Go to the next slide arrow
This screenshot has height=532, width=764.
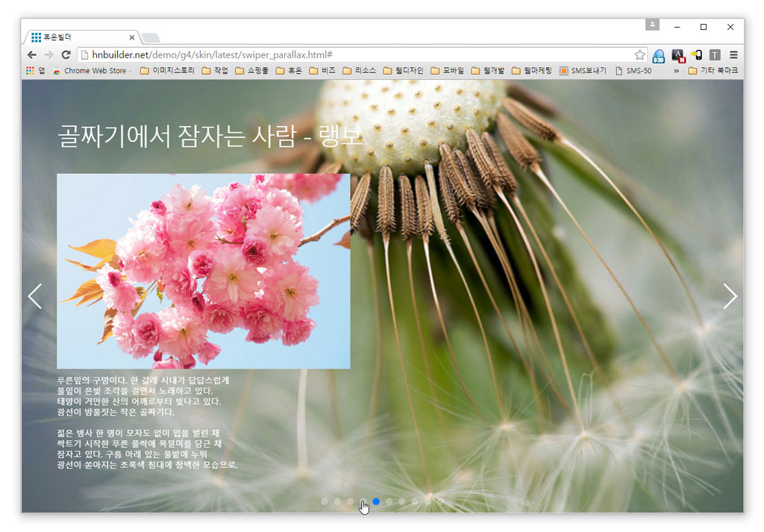pos(730,296)
